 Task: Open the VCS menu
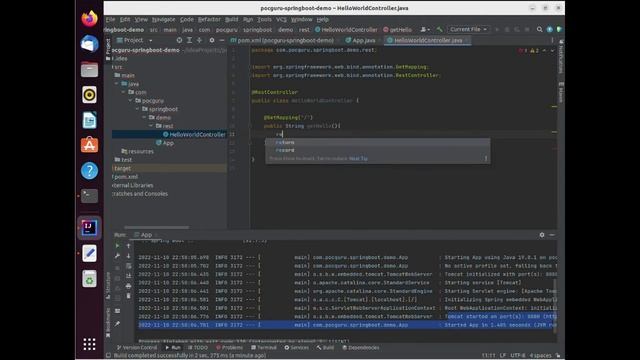pyautogui.click(x=281, y=19)
